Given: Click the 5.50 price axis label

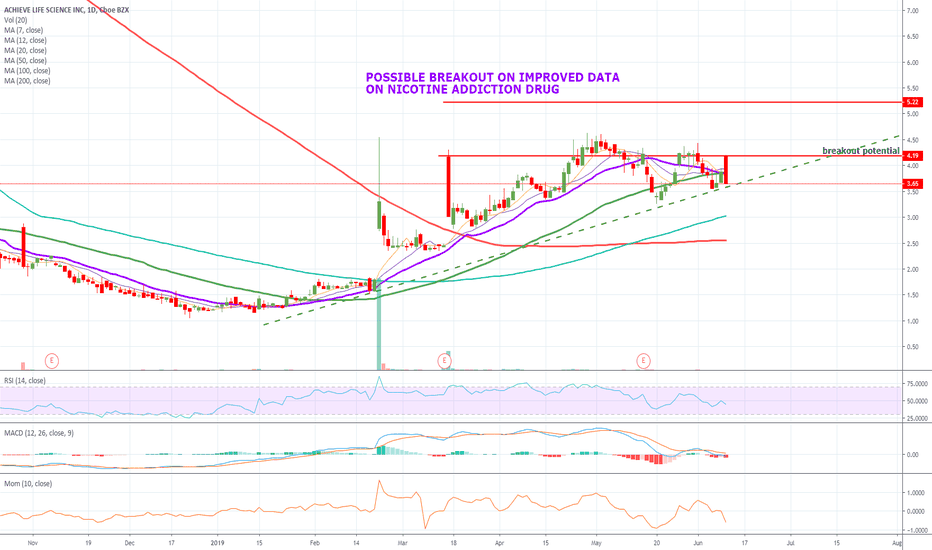Looking at the screenshot, I should click(912, 88).
